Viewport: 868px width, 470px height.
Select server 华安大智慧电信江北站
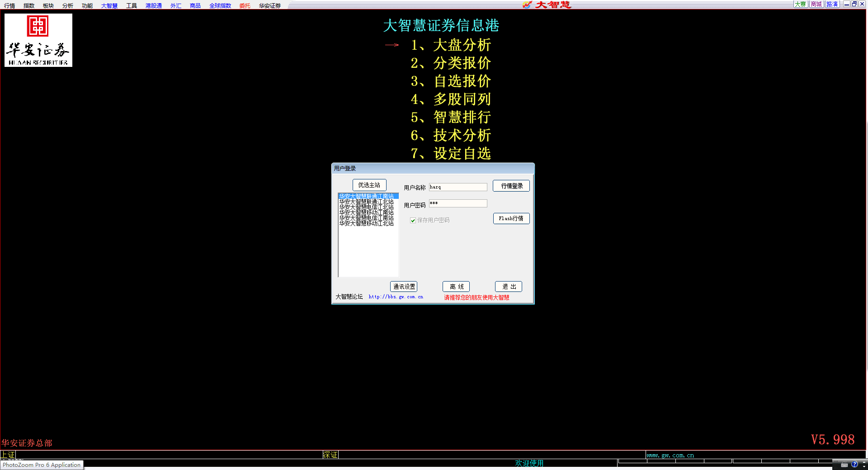point(368,207)
